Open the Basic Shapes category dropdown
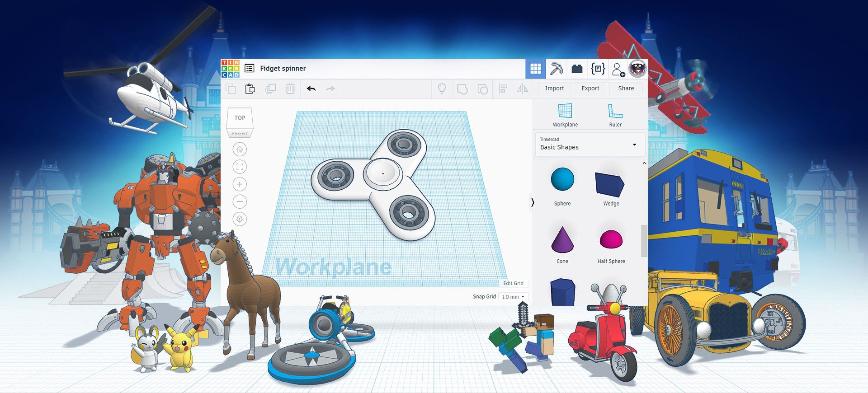Screen dimensions: 868x393 tap(590, 144)
